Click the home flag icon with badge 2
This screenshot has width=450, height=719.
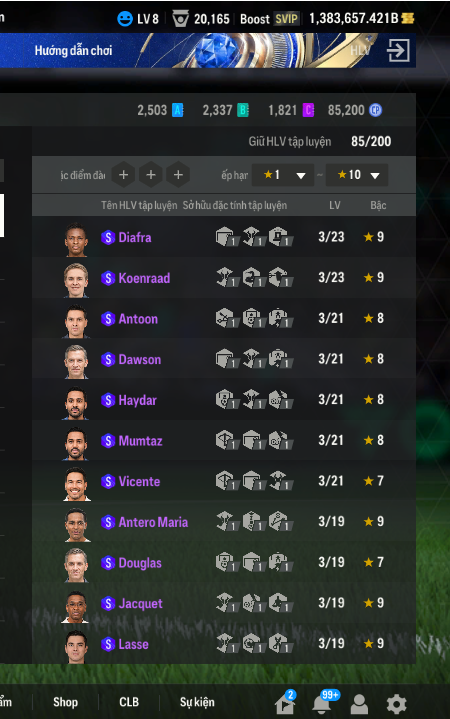coord(285,702)
